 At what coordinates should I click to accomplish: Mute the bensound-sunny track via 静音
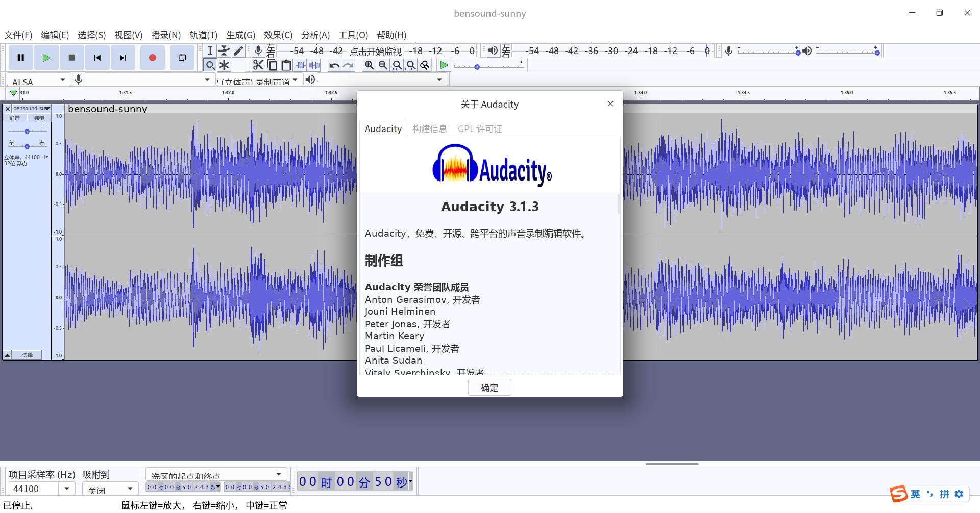coord(15,117)
